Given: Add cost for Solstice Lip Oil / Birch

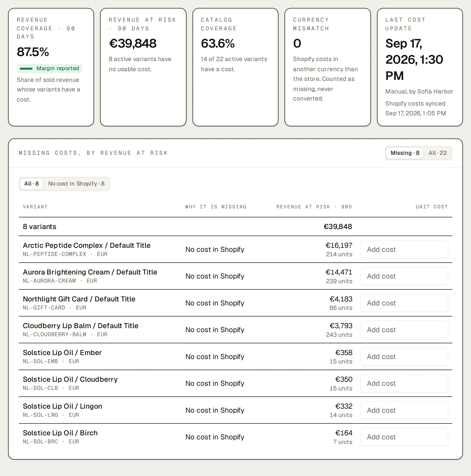Looking at the screenshot, I should [404, 437].
